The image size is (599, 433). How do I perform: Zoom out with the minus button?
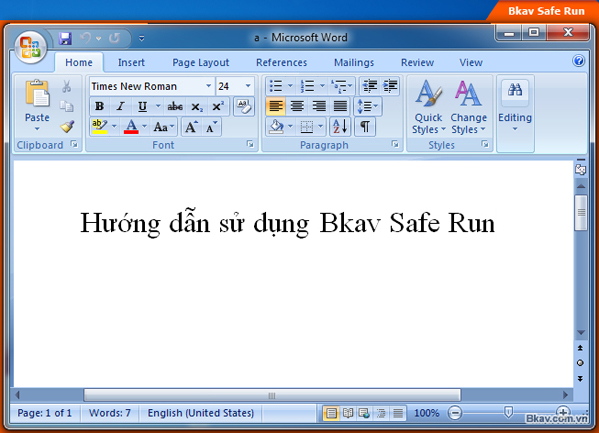pos(455,413)
